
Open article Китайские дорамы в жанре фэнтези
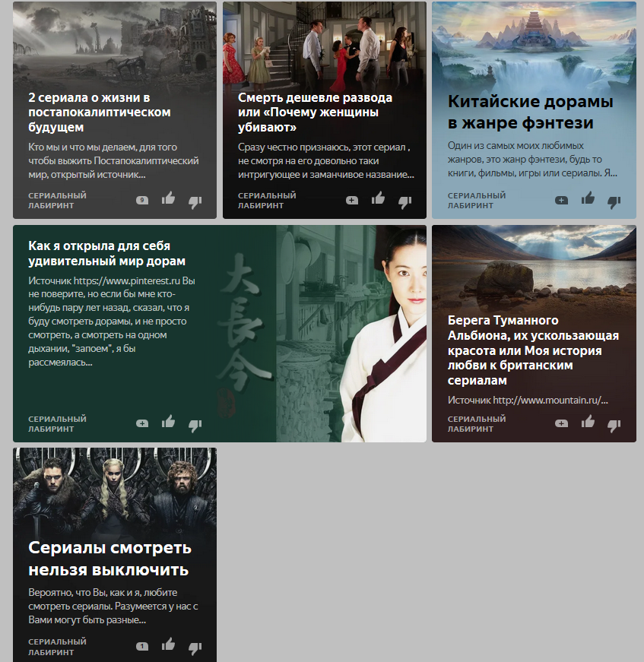531,112
